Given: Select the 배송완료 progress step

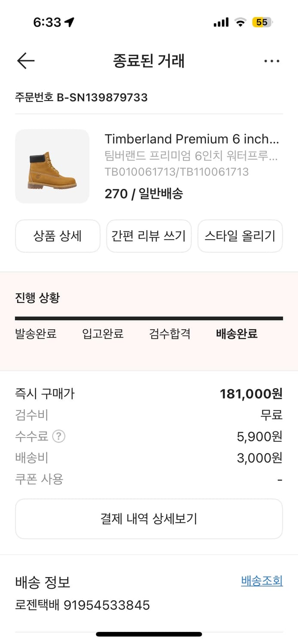Looking at the screenshot, I should (236, 334).
